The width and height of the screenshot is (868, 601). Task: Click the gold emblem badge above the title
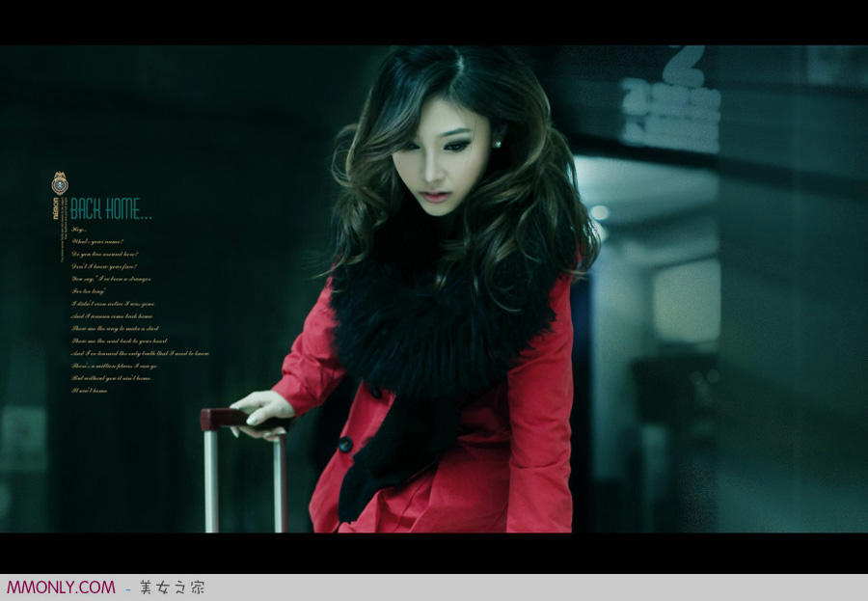[60, 182]
